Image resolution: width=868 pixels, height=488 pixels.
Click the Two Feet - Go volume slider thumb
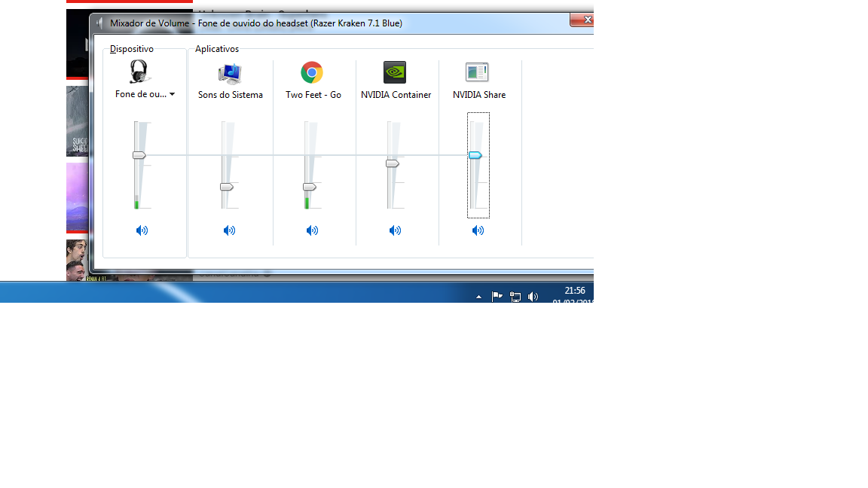point(310,187)
